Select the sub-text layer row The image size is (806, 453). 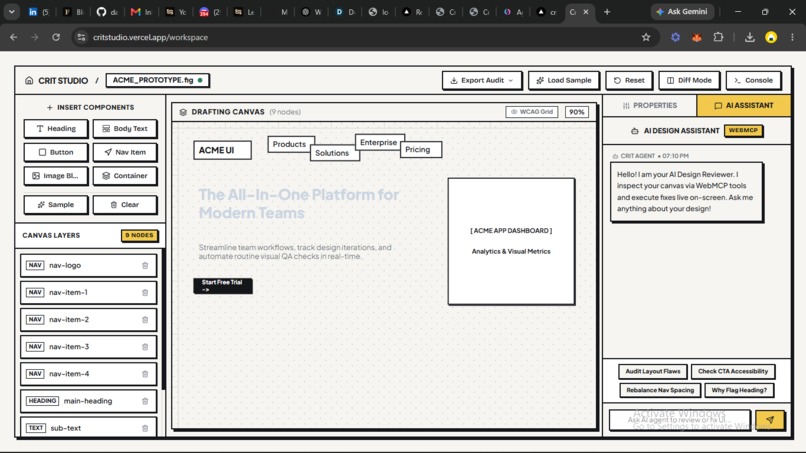pos(88,428)
